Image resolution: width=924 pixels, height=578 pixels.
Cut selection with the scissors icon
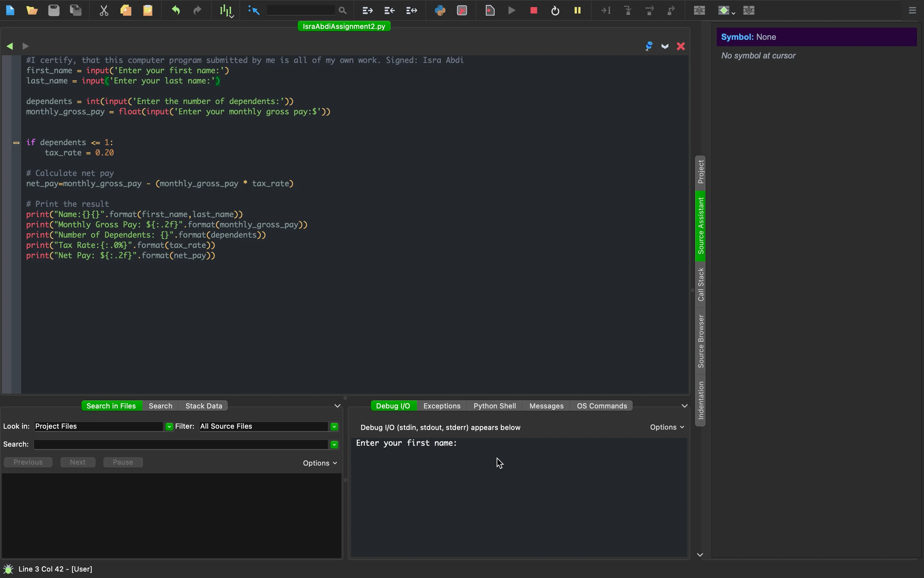pos(104,10)
